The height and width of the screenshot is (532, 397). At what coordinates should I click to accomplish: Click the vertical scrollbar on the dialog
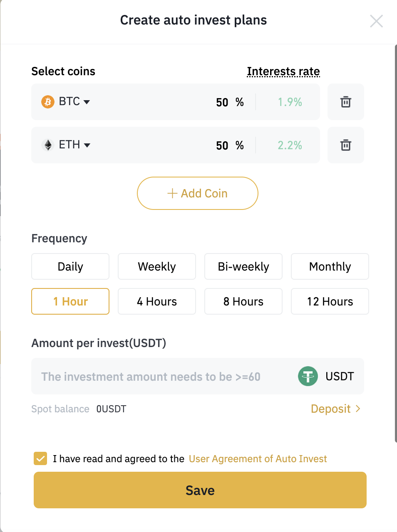[x=395, y=244]
